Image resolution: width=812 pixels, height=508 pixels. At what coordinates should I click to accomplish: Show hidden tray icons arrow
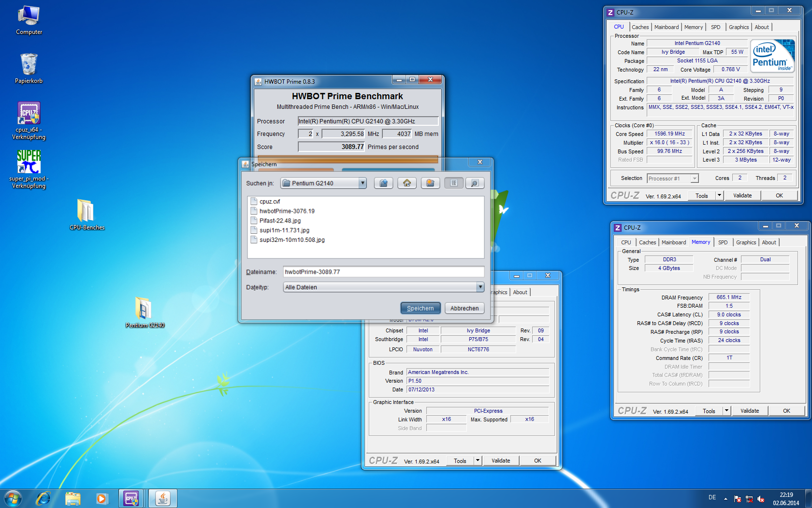pyautogui.click(x=725, y=499)
